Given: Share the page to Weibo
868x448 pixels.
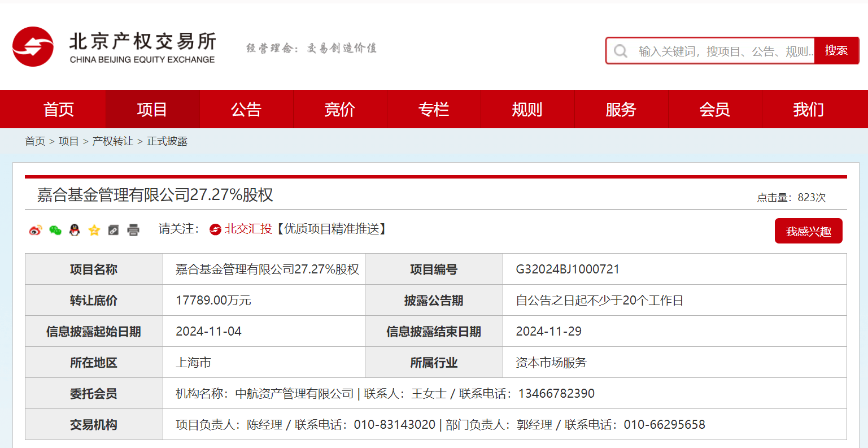Looking at the screenshot, I should point(35,230).
